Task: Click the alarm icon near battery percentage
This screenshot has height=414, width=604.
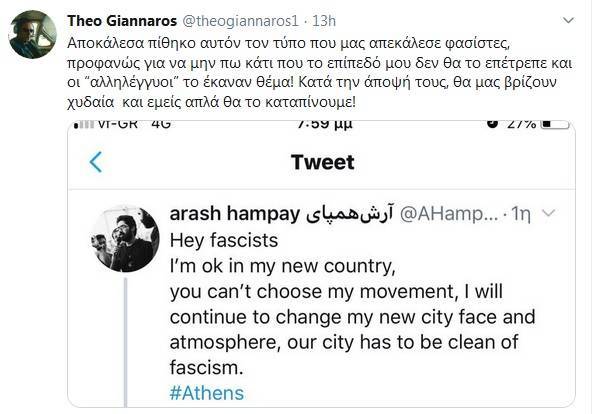Action: coord(492,125)
